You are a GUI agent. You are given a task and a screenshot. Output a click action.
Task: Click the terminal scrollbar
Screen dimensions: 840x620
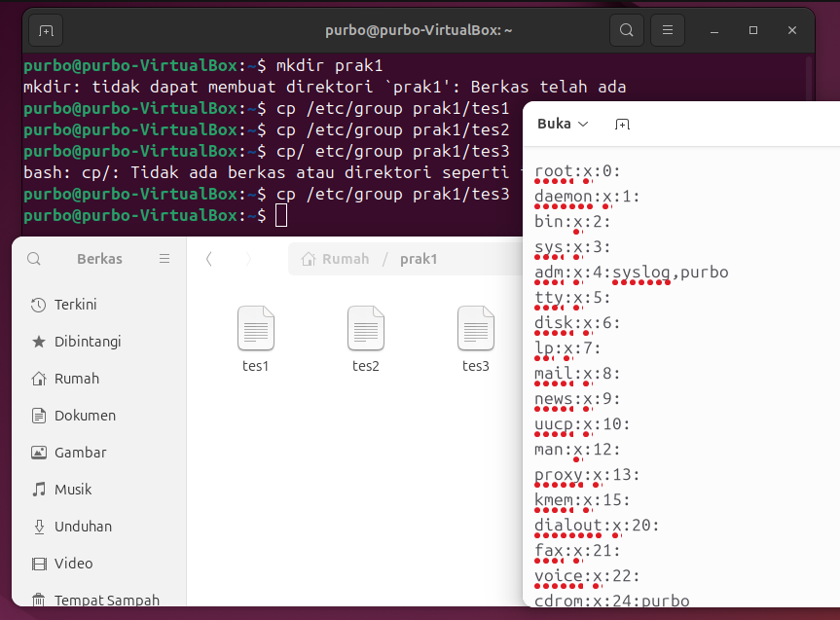tap(809, 77)
